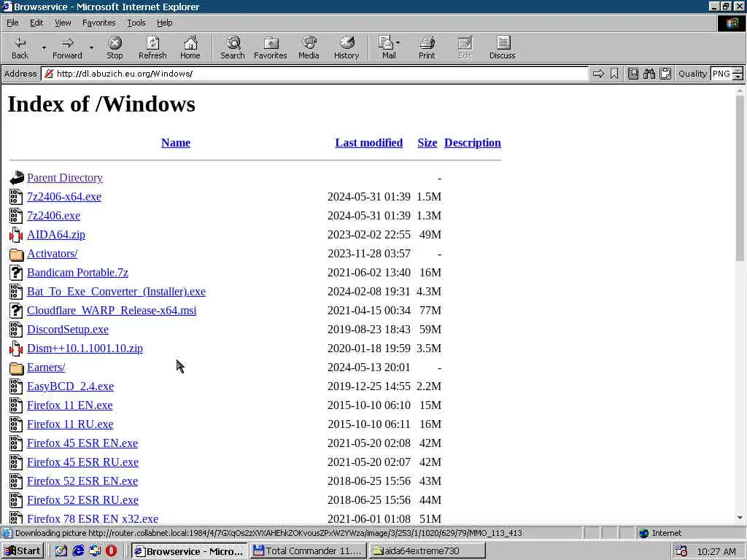747x560 pixels.
Task: Open the Back history dropdown arrow
Action: (44, 47)
